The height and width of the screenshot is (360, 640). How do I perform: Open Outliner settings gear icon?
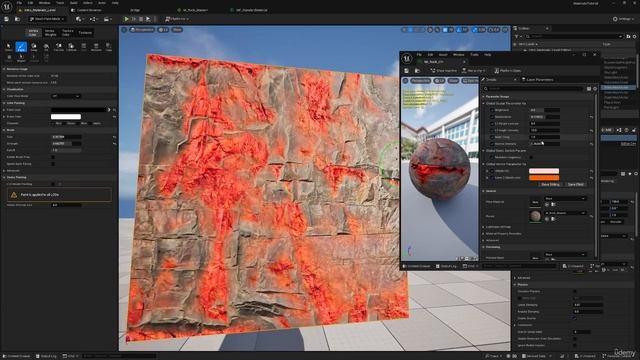[x=634, y=36]
